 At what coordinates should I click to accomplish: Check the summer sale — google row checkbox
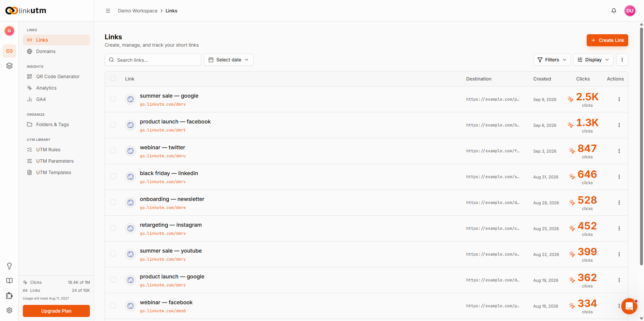(x=113, y=99)
